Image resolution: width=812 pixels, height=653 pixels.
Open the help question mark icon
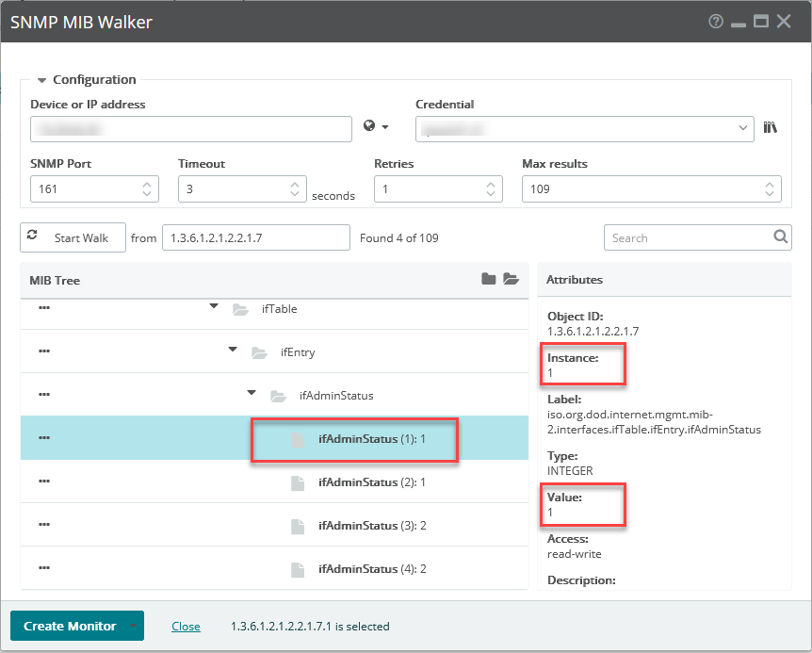[717, 21]
